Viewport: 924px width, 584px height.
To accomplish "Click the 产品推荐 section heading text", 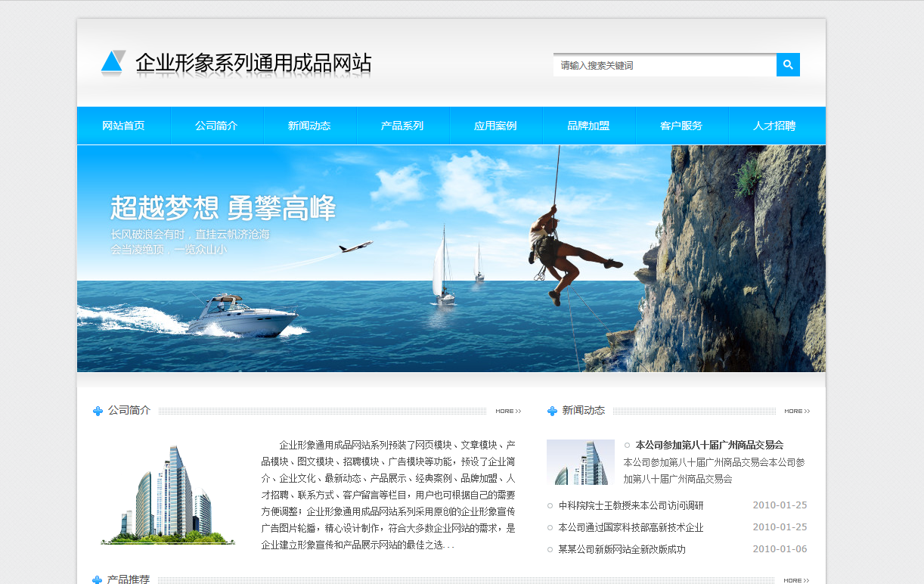I will [x=129, y=579].
